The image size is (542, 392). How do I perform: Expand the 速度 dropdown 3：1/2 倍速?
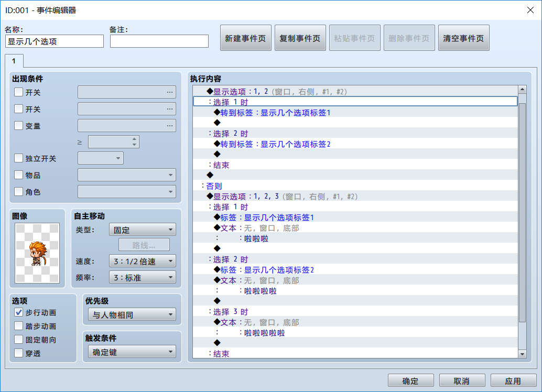click(143, 262)
